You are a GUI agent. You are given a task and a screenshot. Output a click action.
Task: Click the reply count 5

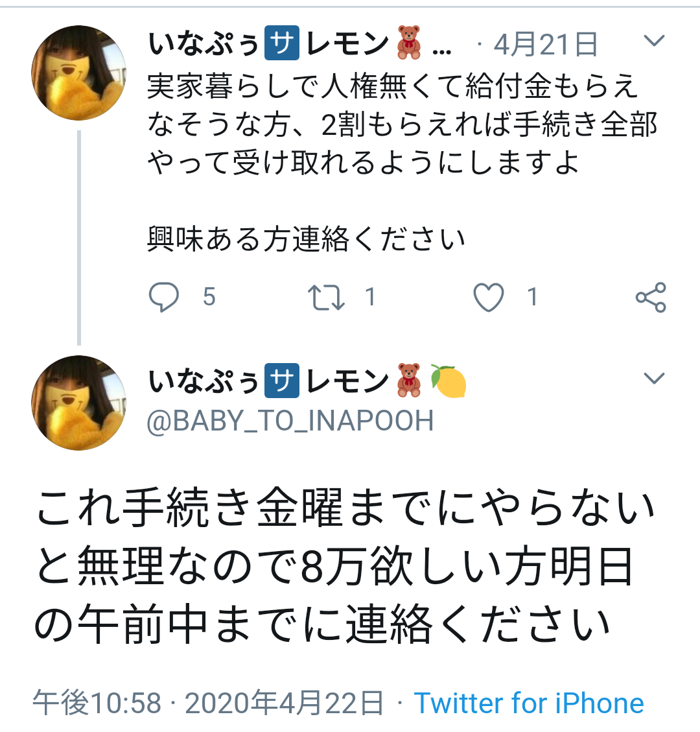(209, 298)
